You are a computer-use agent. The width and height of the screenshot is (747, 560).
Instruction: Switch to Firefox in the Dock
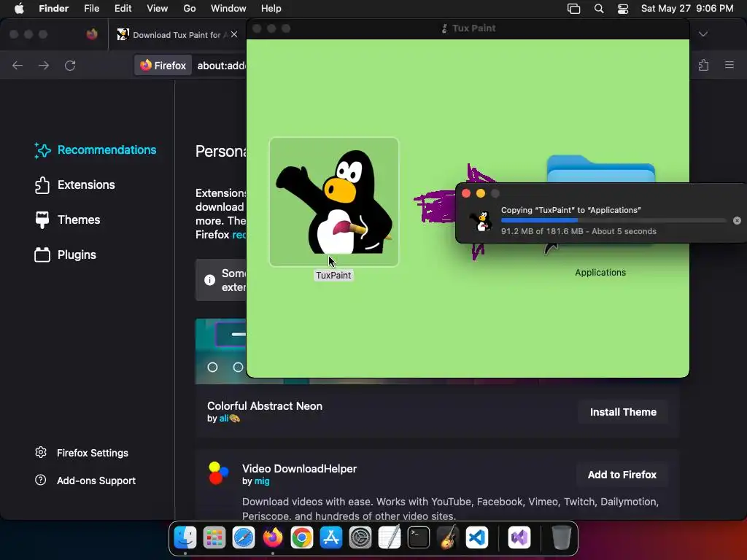pyautogui.click(x=273, y=537)
